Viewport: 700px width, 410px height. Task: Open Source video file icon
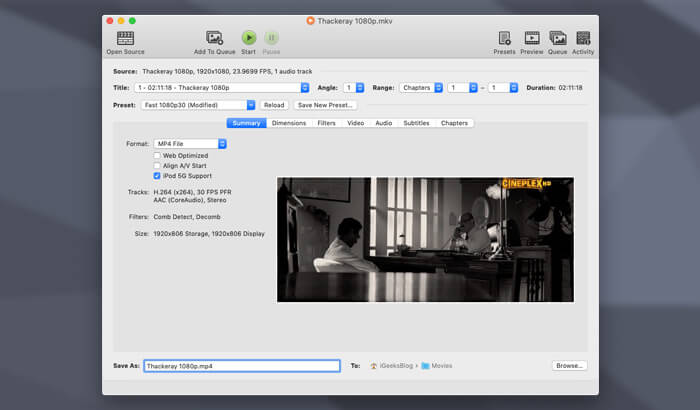pyautogui.click(x=125, y=38)
